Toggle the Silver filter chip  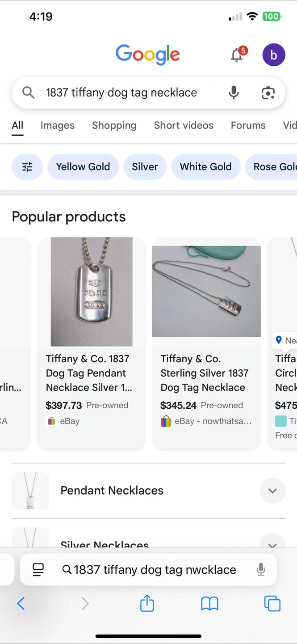[145, 167]
